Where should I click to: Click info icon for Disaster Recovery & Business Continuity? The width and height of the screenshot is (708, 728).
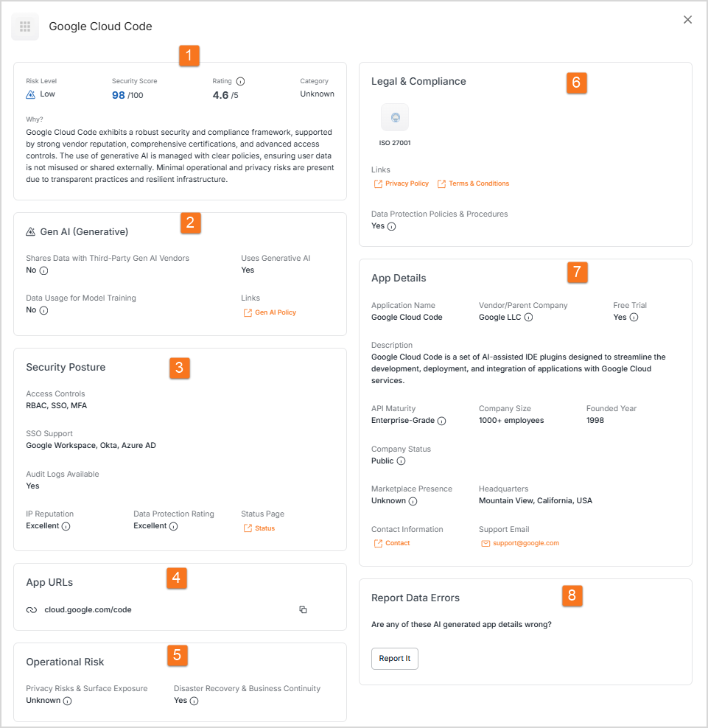194,701
